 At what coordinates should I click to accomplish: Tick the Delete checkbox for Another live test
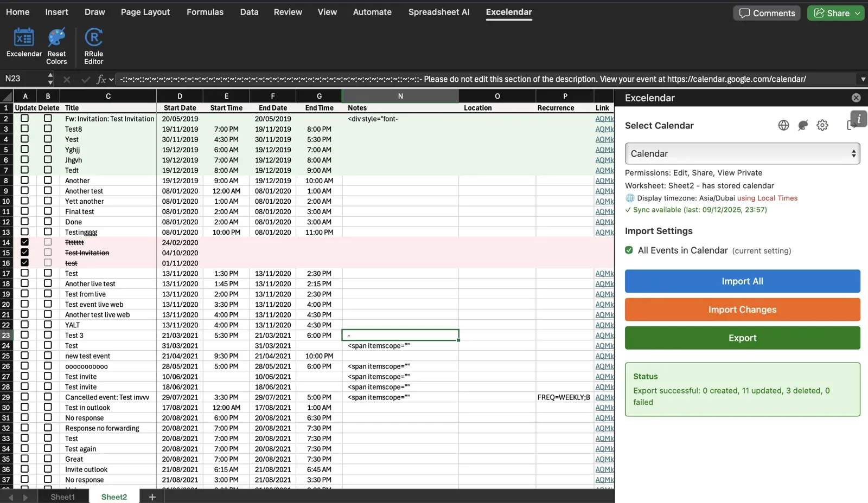(48, 283)
